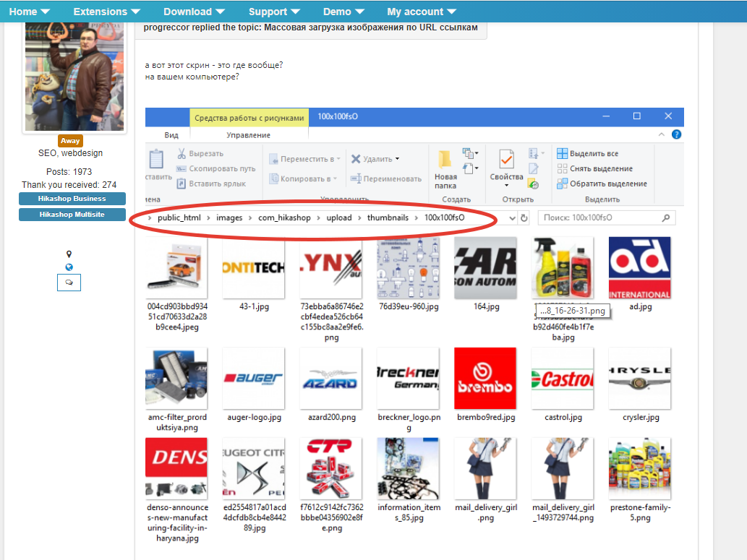
Task: Click the Hikashop Multisite badge
Action: 72,215
